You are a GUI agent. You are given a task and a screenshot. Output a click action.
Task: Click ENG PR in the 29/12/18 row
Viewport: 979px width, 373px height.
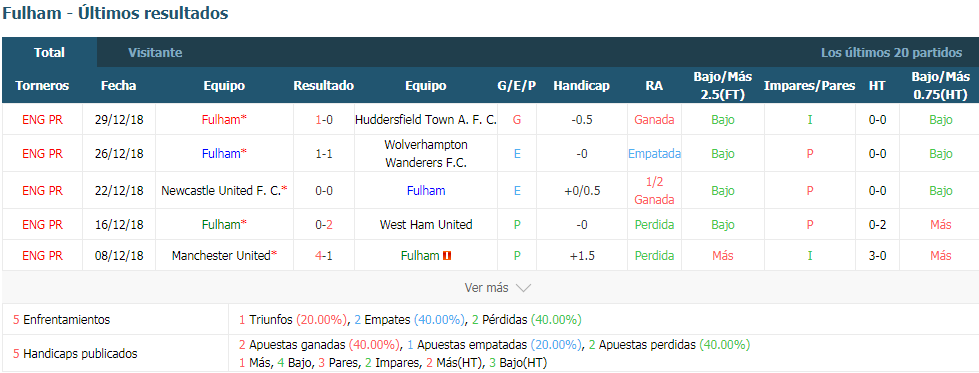click(42, 119)
